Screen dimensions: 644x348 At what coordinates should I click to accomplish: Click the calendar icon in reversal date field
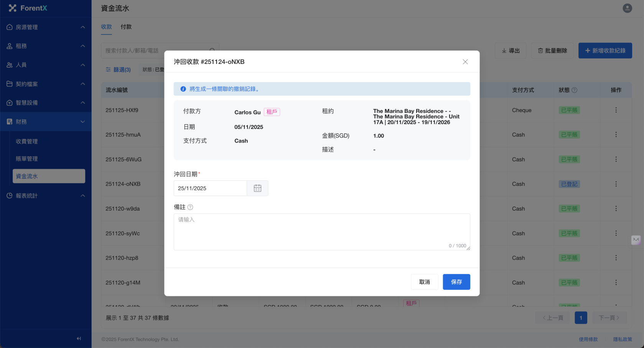click(258, 188)
